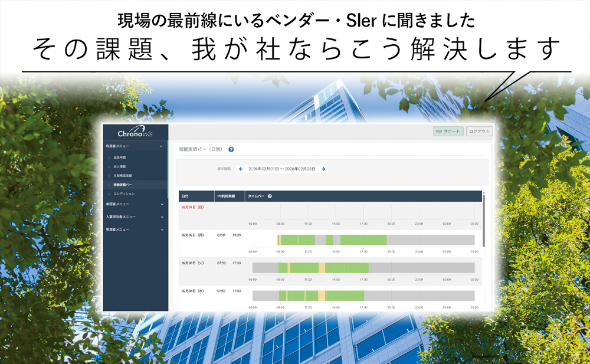Viewport: 590px width, 364px height.
Task: Open 本人情報 in the sidebar
Action: (x=120, y=167)
